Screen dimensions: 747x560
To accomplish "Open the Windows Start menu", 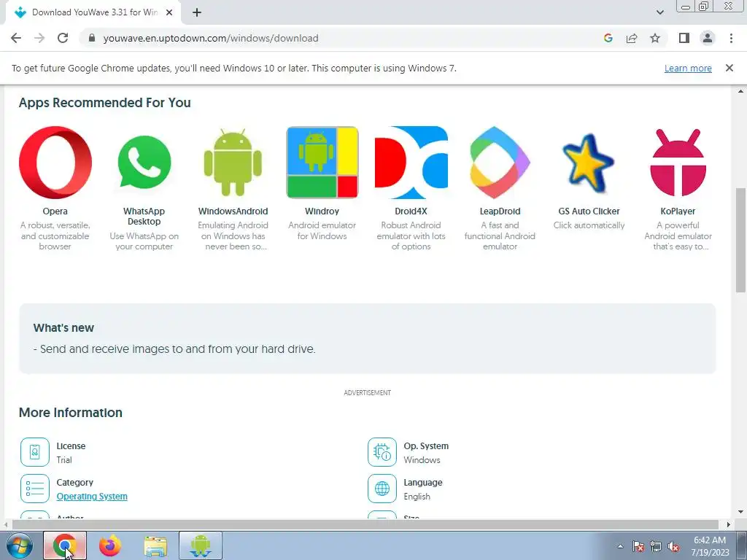I will [x=20, y=545].
